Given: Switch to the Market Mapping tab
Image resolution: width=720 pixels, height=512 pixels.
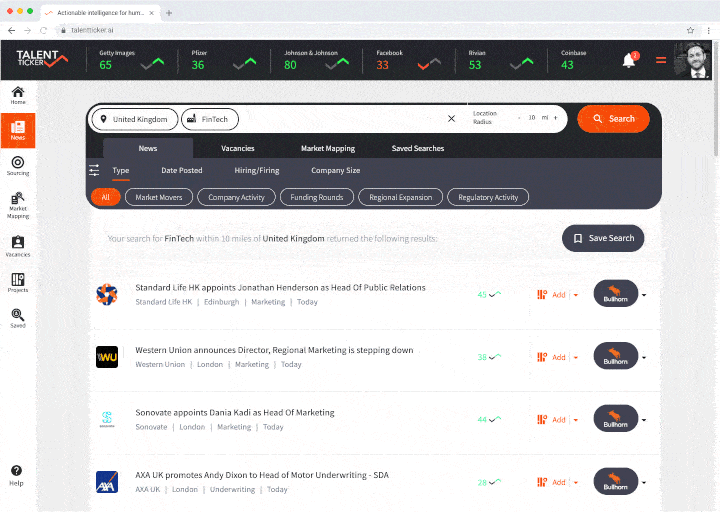Looking at the screenshot, I should [x=328, y=148].
